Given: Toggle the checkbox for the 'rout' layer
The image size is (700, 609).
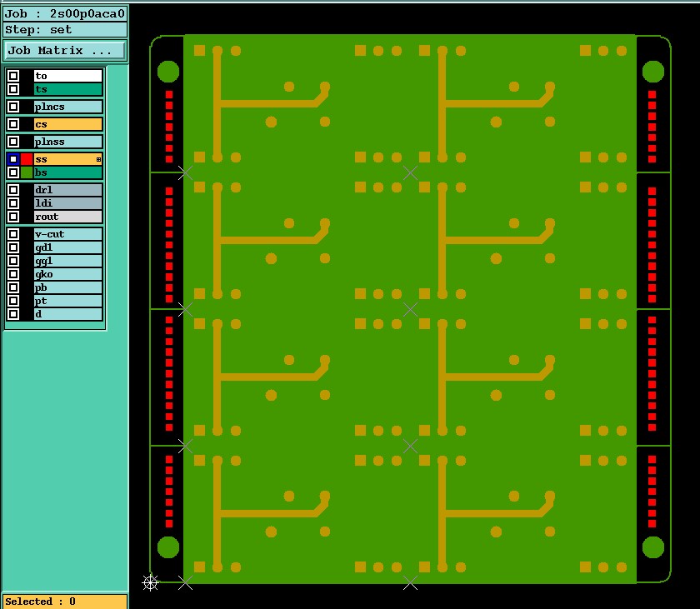Looking at the screenshot, I should pyautogui.click(x=13, y=217).
